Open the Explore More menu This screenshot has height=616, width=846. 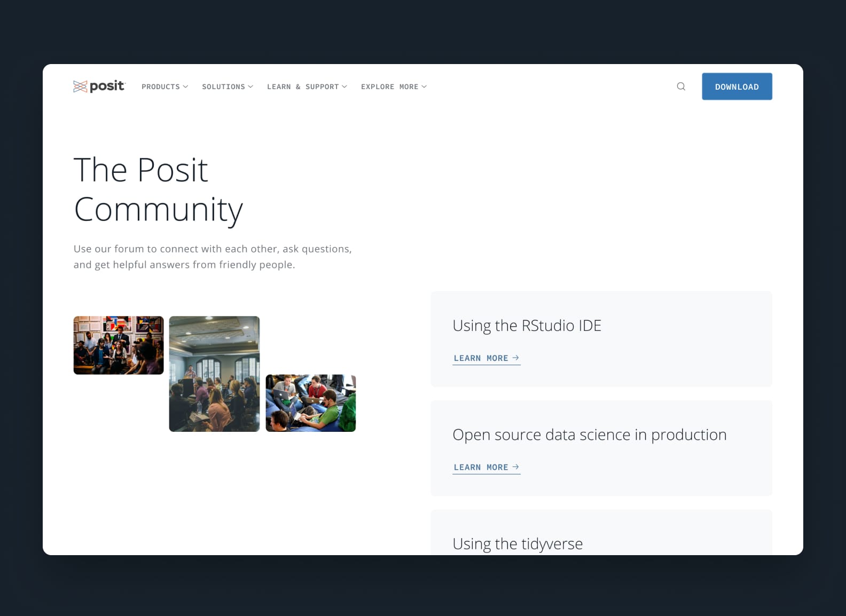point(394,86)
